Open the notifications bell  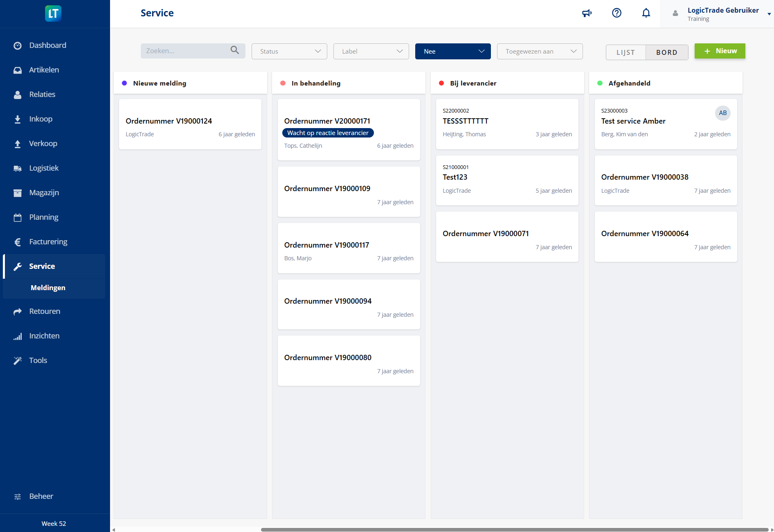(x=646, y=13)
